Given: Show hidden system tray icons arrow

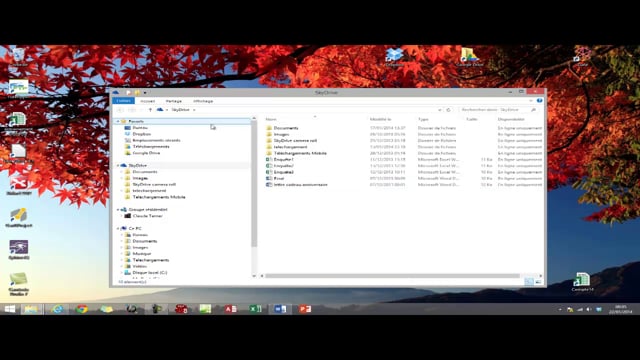Looking at the screenshot, I should pos(560,309).
